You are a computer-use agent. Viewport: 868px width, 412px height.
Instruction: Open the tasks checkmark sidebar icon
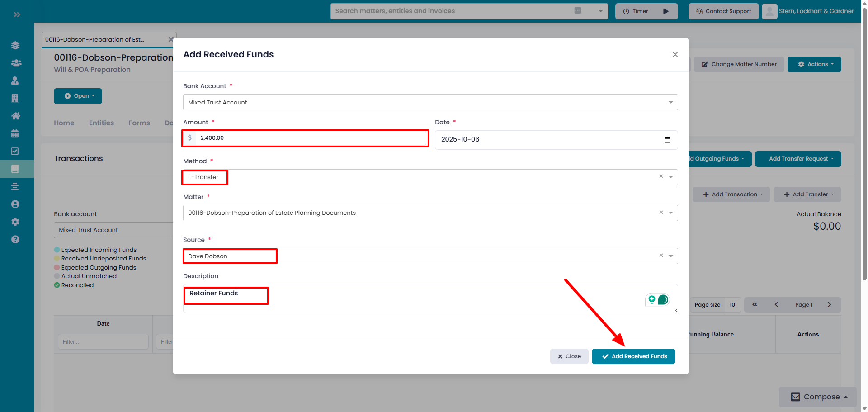click(15, 151)
